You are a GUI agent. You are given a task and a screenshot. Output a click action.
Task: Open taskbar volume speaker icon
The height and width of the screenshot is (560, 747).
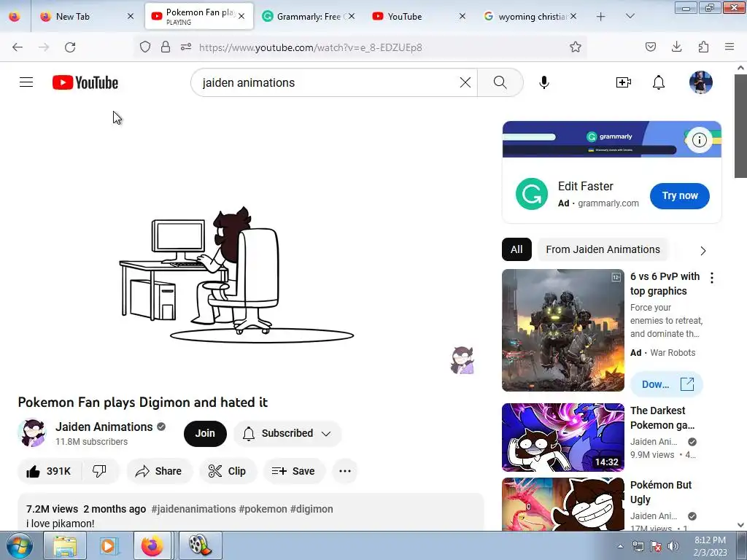point(673,546)
